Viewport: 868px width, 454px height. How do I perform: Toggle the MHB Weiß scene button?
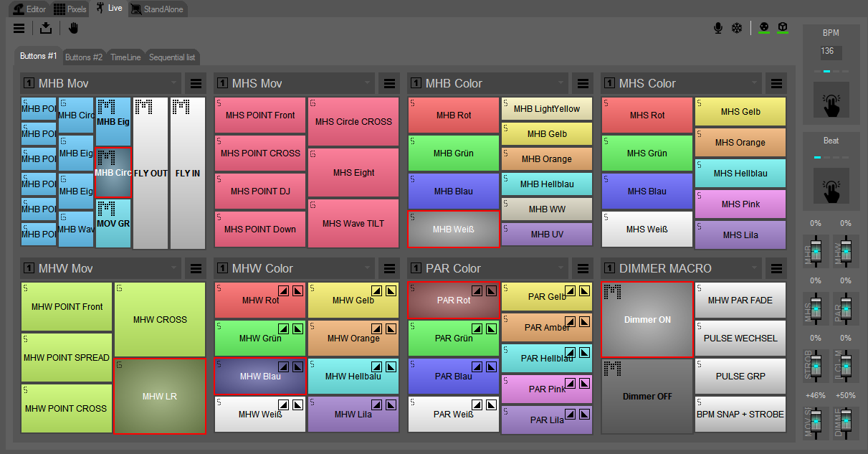point(454,230)
